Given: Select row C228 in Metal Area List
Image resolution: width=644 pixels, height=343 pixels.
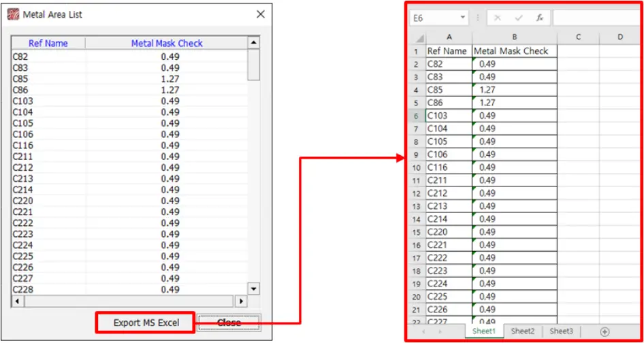Looking at the screenshot, I should coord(129,290).
